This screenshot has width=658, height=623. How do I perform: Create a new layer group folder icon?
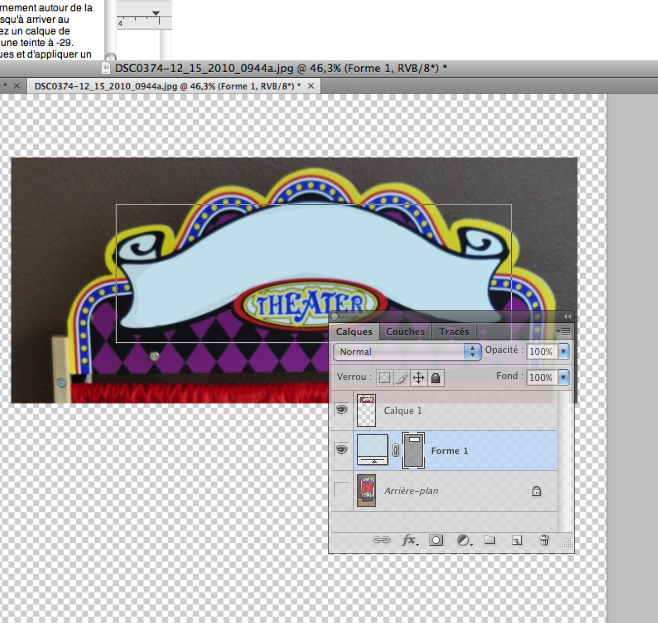[489, 540]
